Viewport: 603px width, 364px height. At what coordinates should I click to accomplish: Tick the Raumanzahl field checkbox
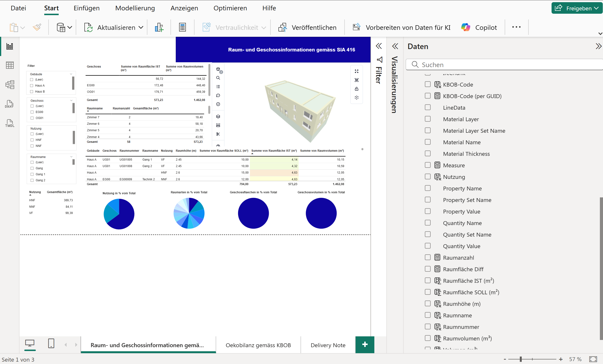coord(427,257)
